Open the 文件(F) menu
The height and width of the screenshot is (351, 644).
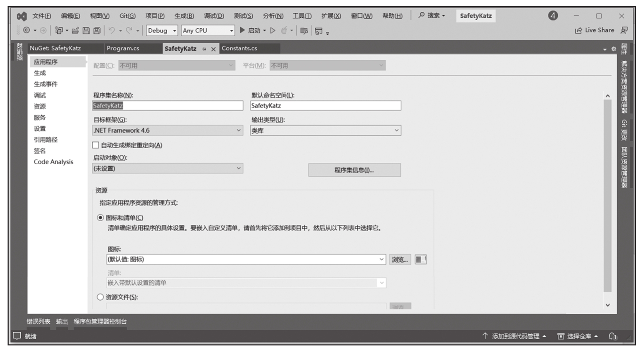click(42, 16)
